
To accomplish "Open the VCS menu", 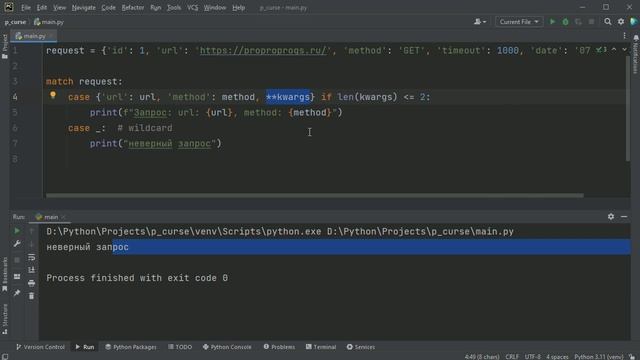I will tap(193, 7).
